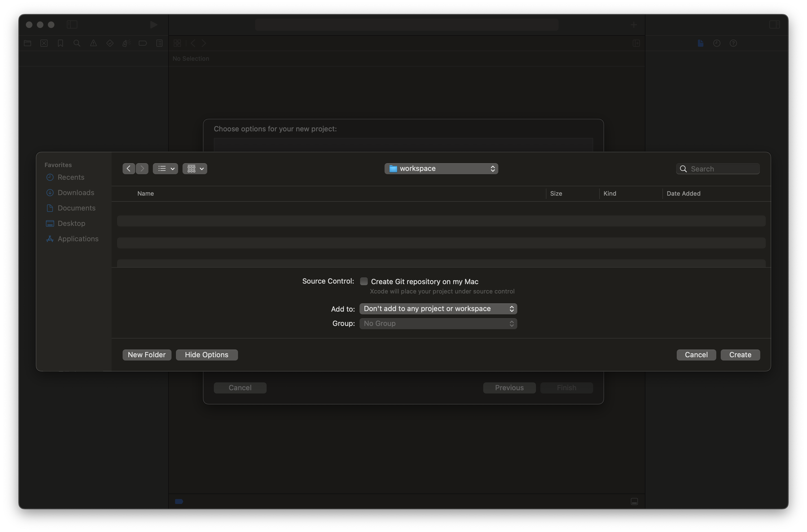Select Documents in Favorites sidebar
This screenshot has width=807, height=532.
point(76,208)
